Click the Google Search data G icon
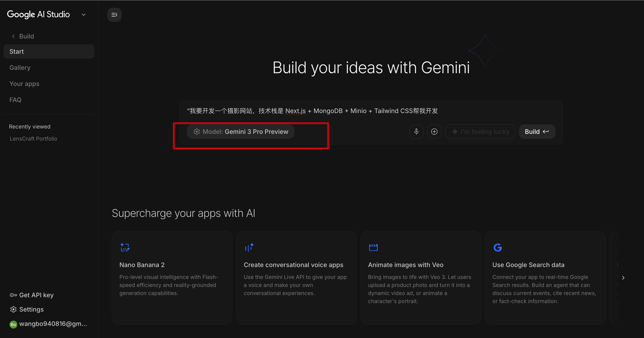 click(498, 247)
